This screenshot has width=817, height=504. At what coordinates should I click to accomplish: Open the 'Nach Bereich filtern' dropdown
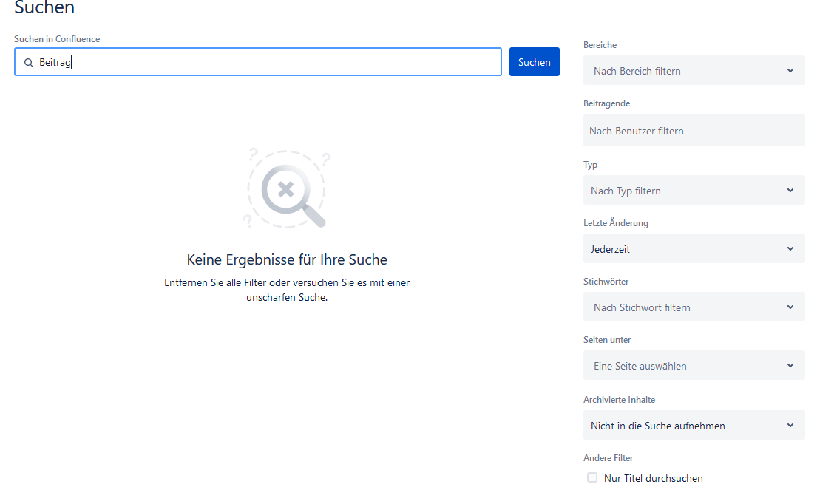(x=694, y=71)
